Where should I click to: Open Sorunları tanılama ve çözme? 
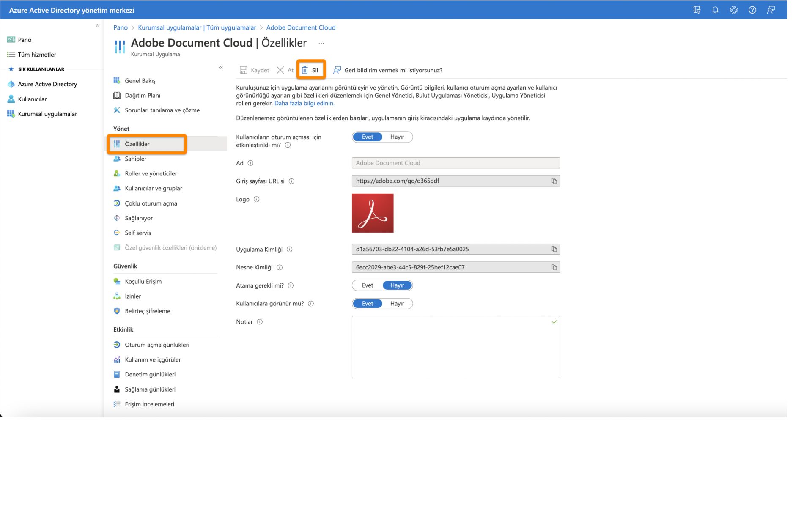point(162,110)
